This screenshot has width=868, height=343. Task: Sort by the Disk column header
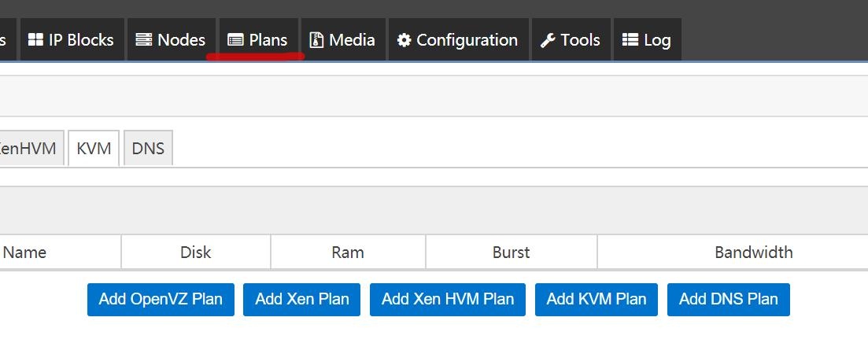pos(196,253)
